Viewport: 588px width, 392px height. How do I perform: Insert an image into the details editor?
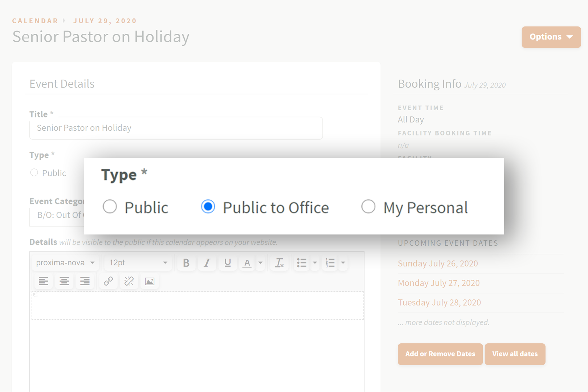[150, 281]
